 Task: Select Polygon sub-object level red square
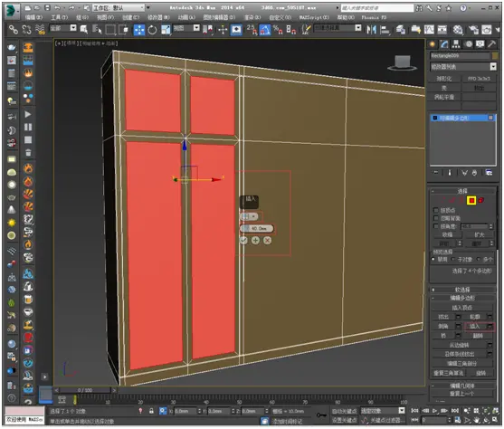click(471, 201)
